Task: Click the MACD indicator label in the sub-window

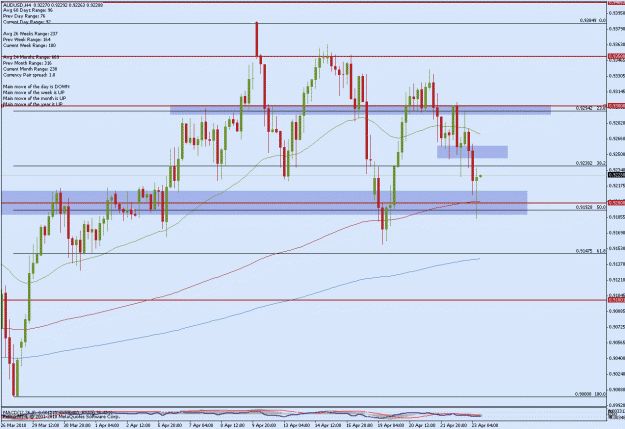Action: pos(58,411)
